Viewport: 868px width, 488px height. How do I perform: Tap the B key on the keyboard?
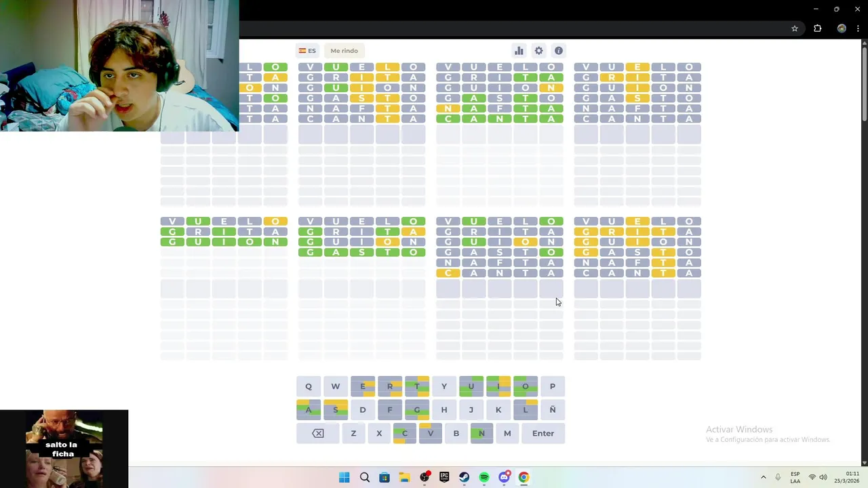tap(456, 433)
